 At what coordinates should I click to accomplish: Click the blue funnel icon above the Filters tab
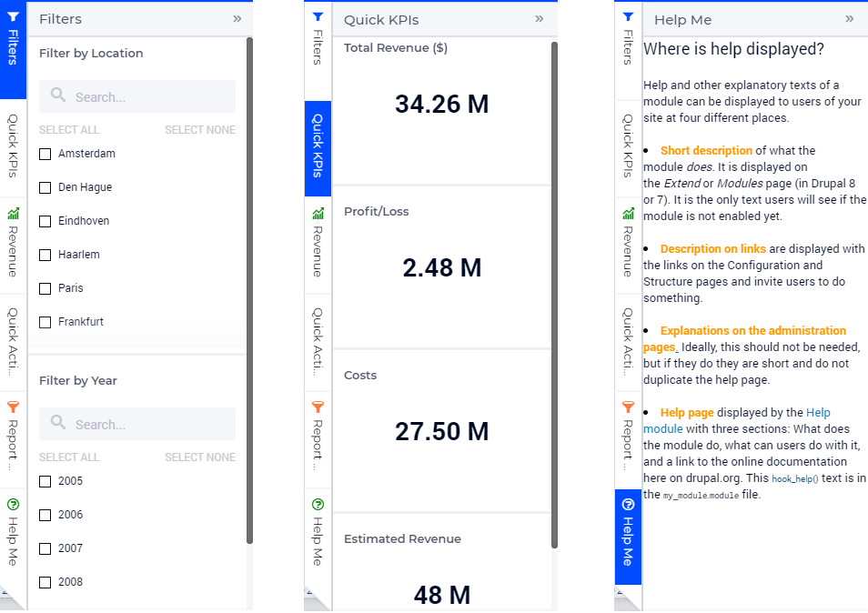pyautogui.click(x=317, y=15)
